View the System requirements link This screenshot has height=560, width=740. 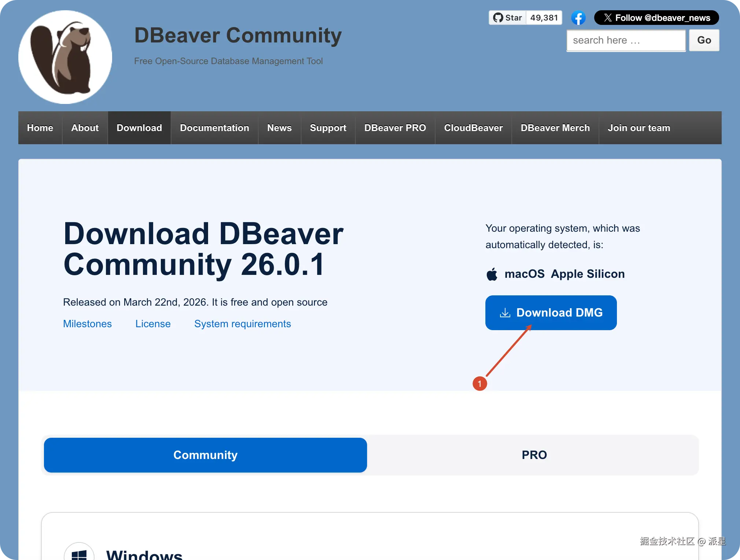tap(242, 324)
